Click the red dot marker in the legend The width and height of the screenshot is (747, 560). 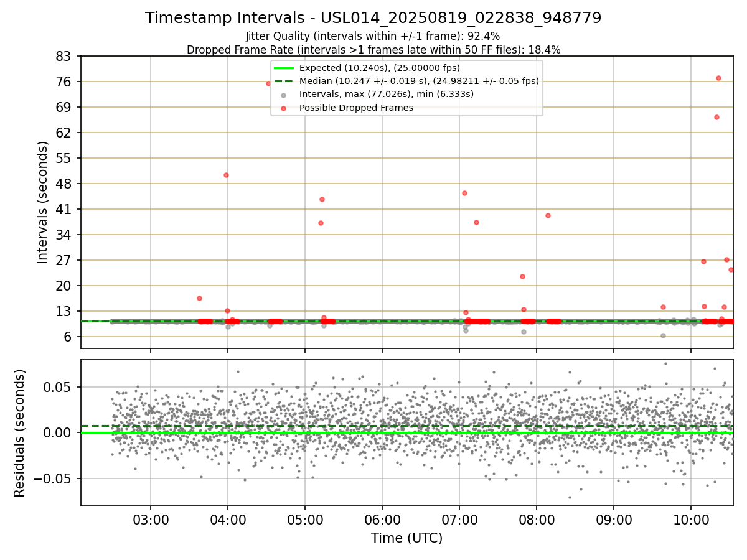click(283, 108)
